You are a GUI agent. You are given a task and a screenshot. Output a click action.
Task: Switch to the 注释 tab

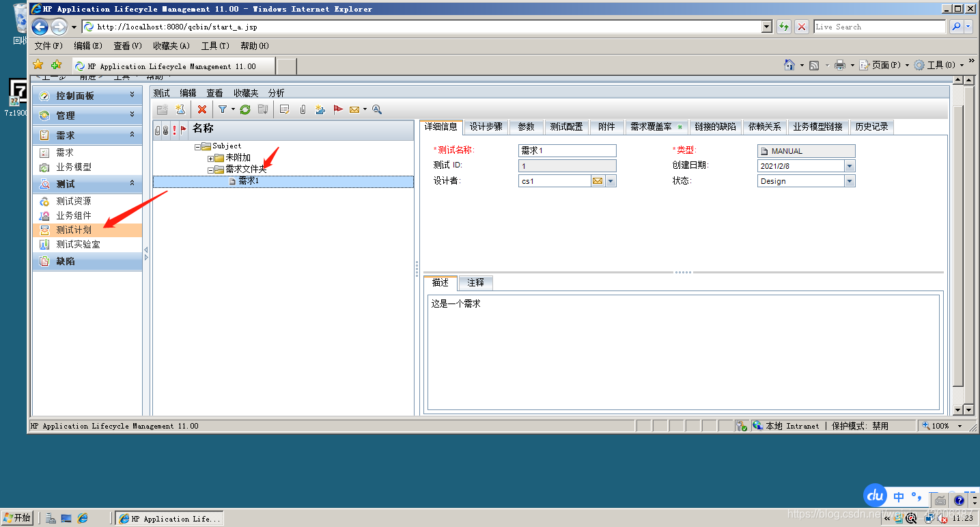[475, 282]
